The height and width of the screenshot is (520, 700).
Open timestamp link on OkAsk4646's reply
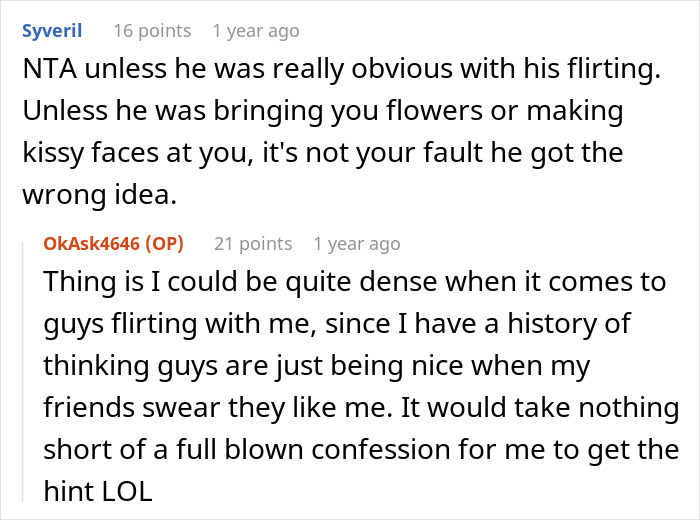tap(357, 244)
